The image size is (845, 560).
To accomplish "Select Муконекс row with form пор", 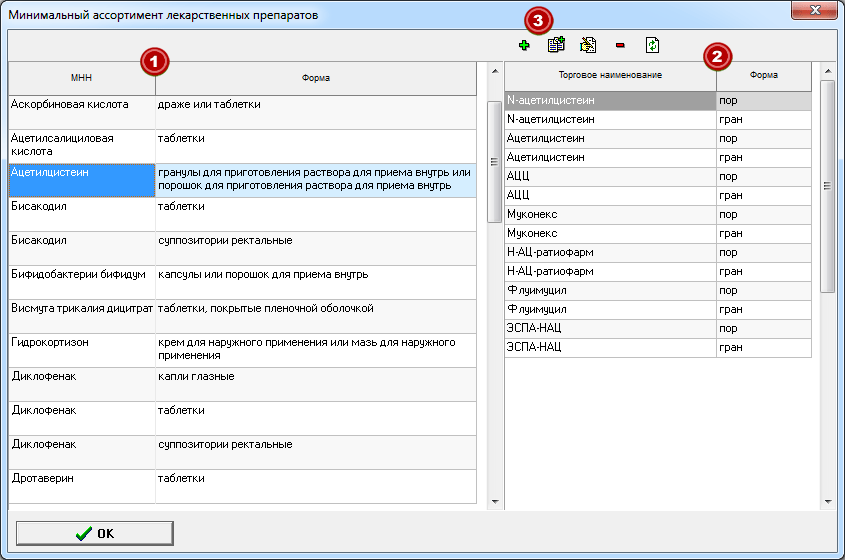I will click(x=658, y=215).
